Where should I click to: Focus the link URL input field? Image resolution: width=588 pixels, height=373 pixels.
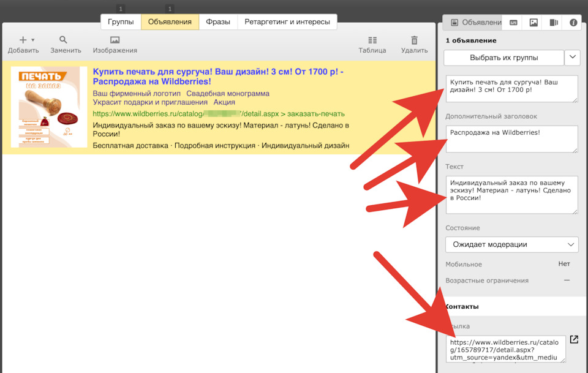[x=506, y=349]
